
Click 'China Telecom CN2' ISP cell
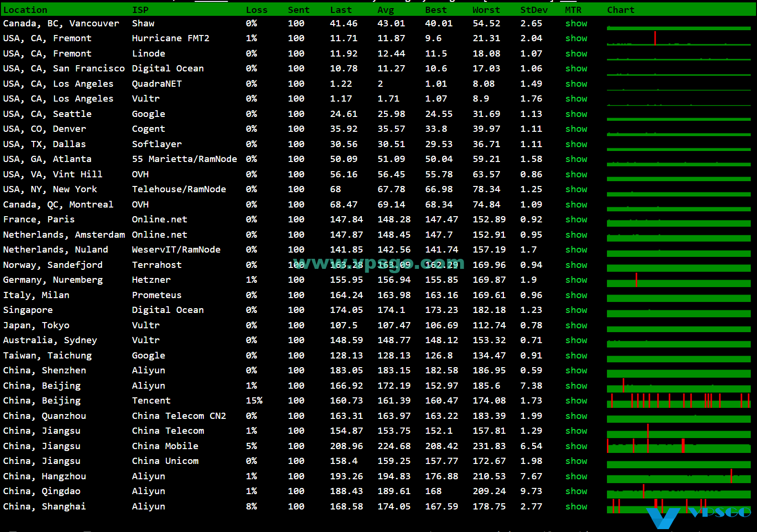point(179,416)
